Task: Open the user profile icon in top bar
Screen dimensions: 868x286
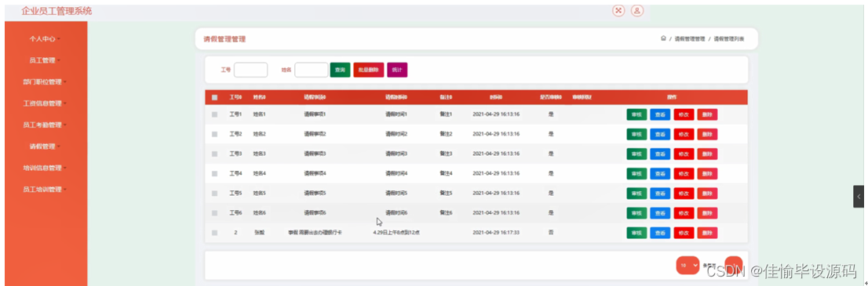Action: 638,10
